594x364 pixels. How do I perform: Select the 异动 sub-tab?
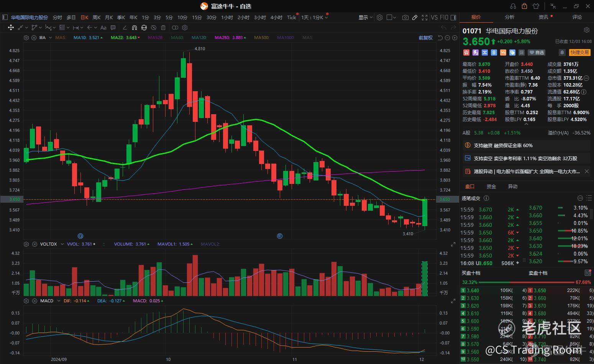click(x=513, y=187)
